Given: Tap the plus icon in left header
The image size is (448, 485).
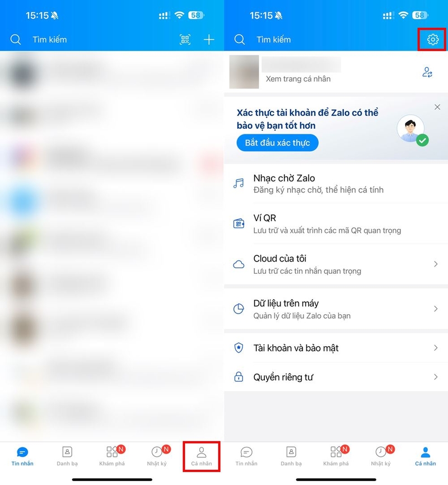Looking at the screenshot, I should pos(209,39).
